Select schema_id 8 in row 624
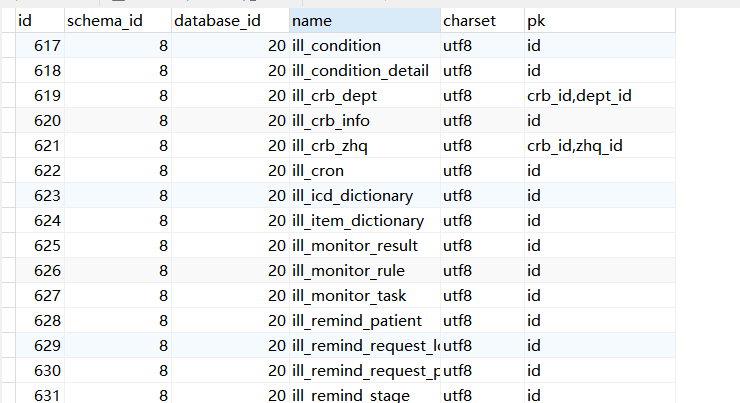 pyautogui.click(x=118, y=221)
